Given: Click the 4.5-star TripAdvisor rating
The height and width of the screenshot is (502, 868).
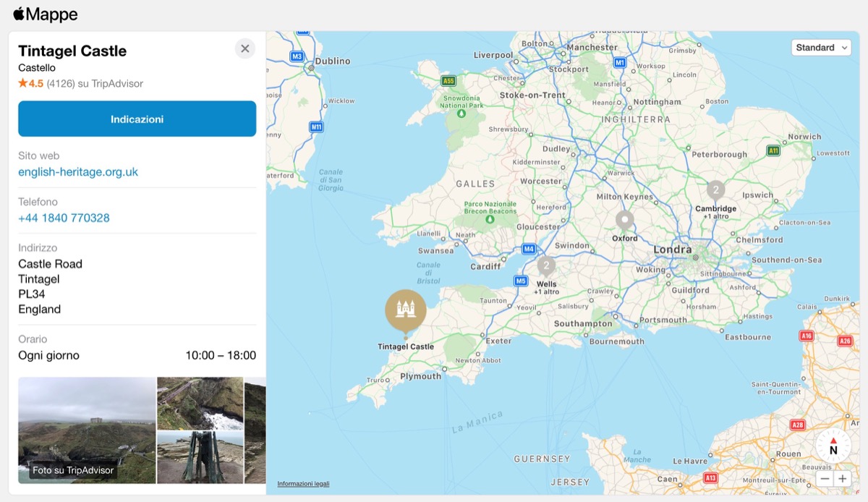Looking at the screenshot, I should tap(33, 84).
